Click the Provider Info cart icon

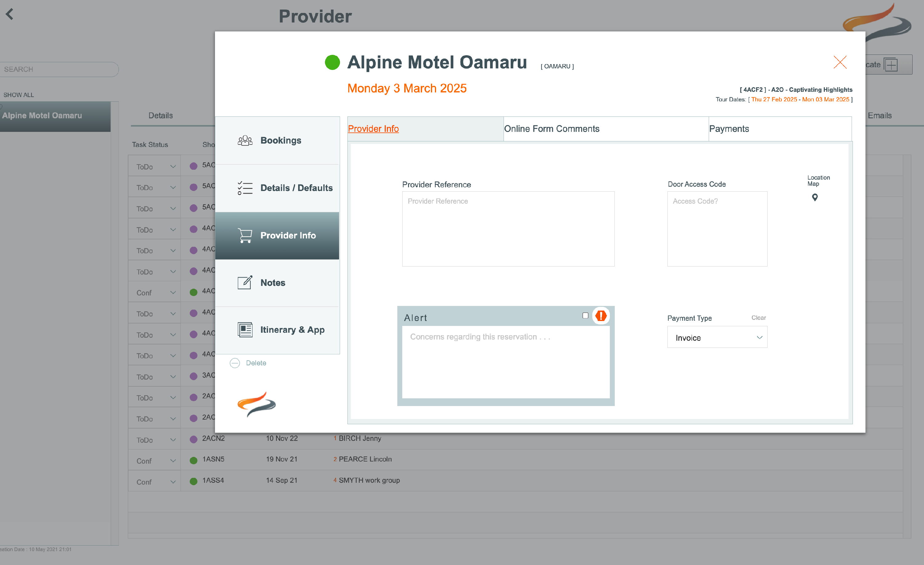pyautogui.click(x=245, y=235)
